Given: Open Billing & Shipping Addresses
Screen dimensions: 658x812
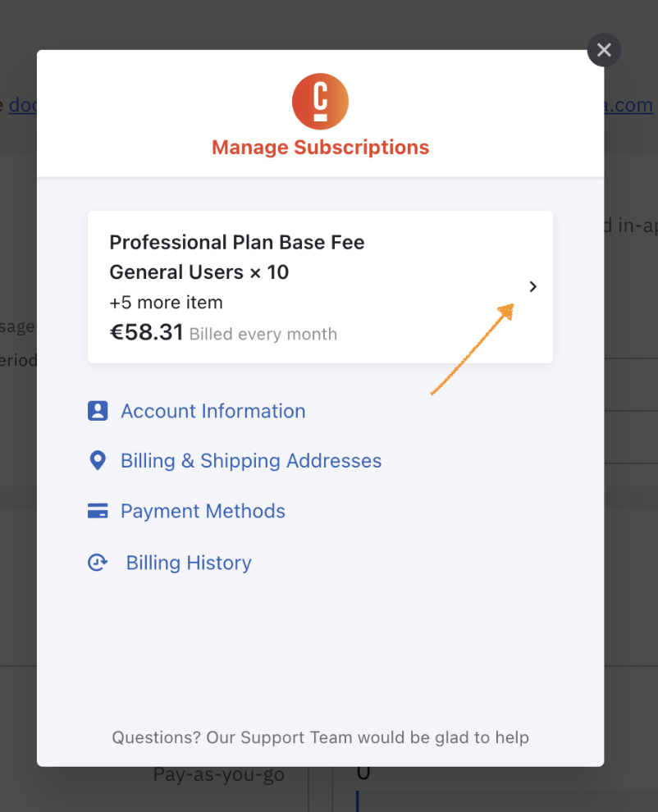Looking at the screenshot, I should click(251, 461).
